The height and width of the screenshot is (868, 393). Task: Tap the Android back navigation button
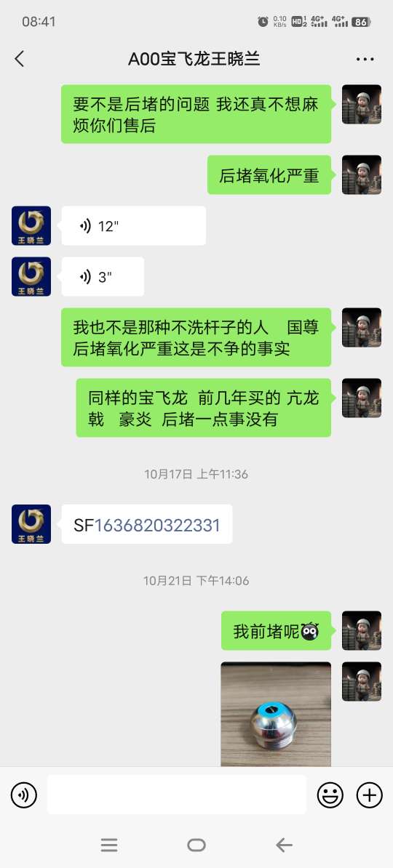[284, 845]
